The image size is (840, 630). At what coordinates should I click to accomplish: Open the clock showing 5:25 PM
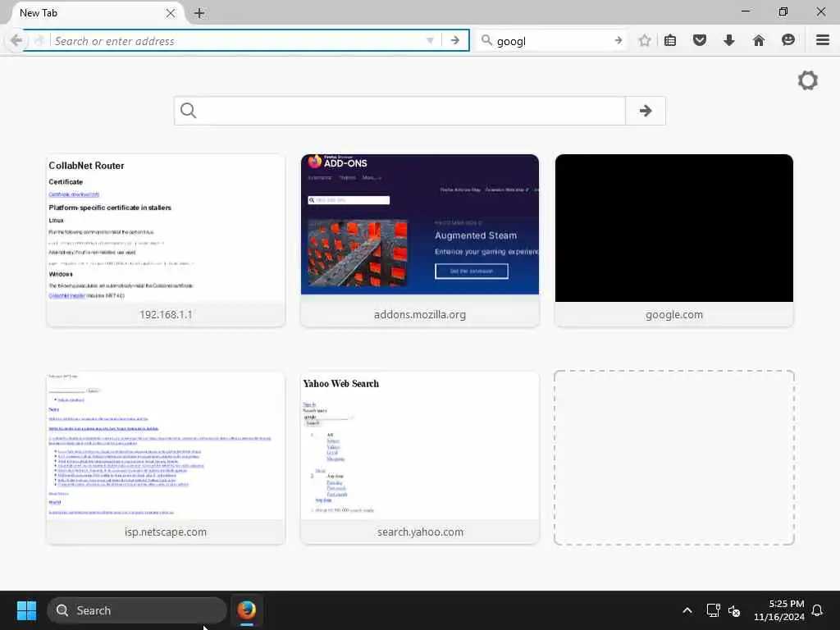point(779,610)
